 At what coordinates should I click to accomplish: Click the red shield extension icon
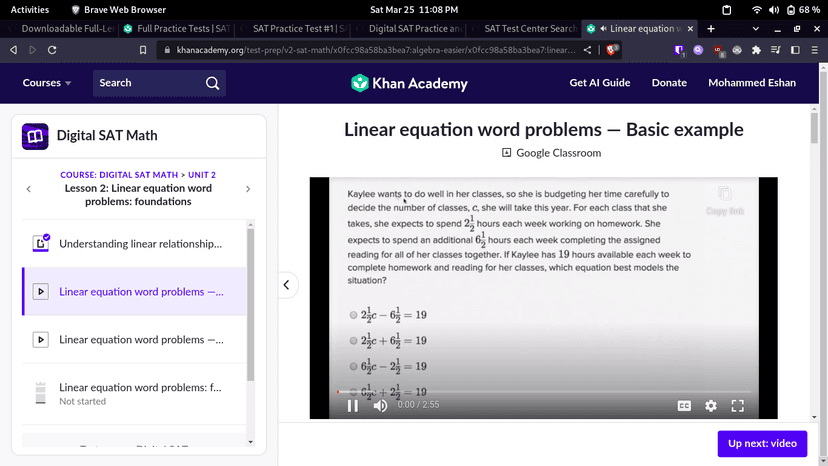tap(718, 50)
